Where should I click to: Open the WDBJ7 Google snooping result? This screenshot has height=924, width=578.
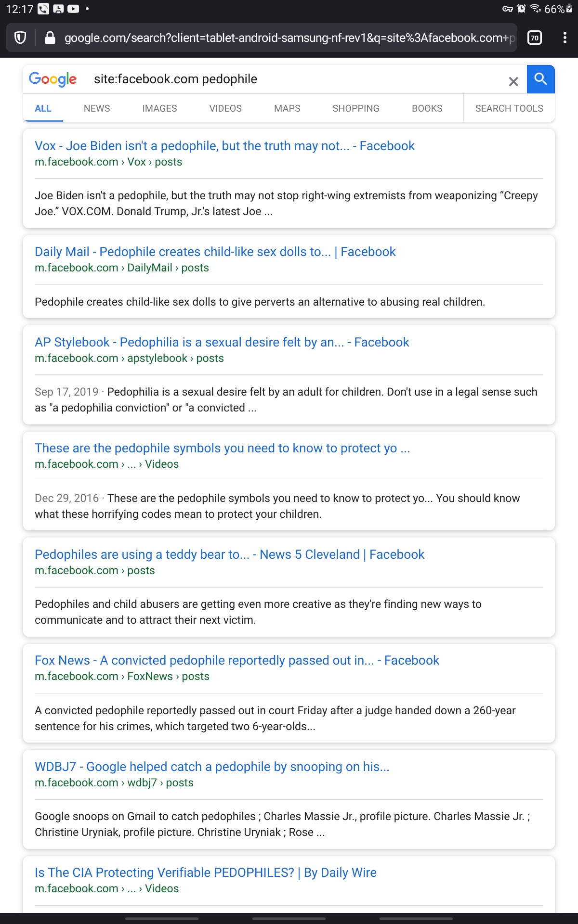click(x=212, y=767)
